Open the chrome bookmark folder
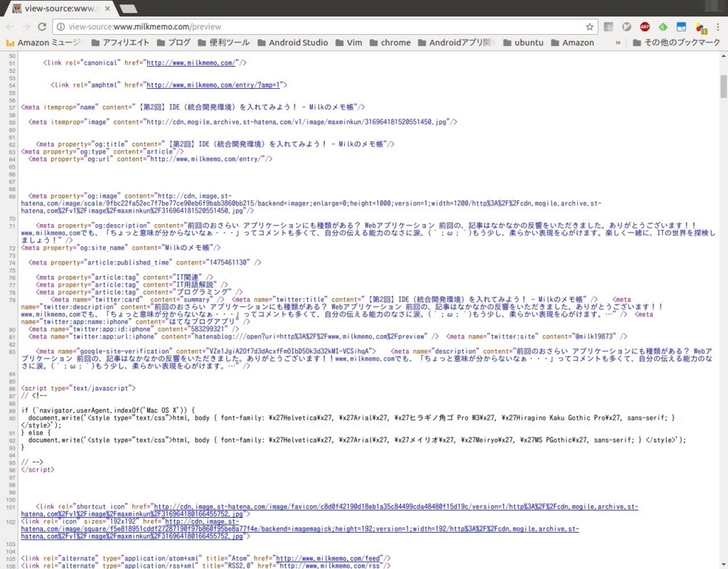This screenshot has width=728, height=569. 390,42
